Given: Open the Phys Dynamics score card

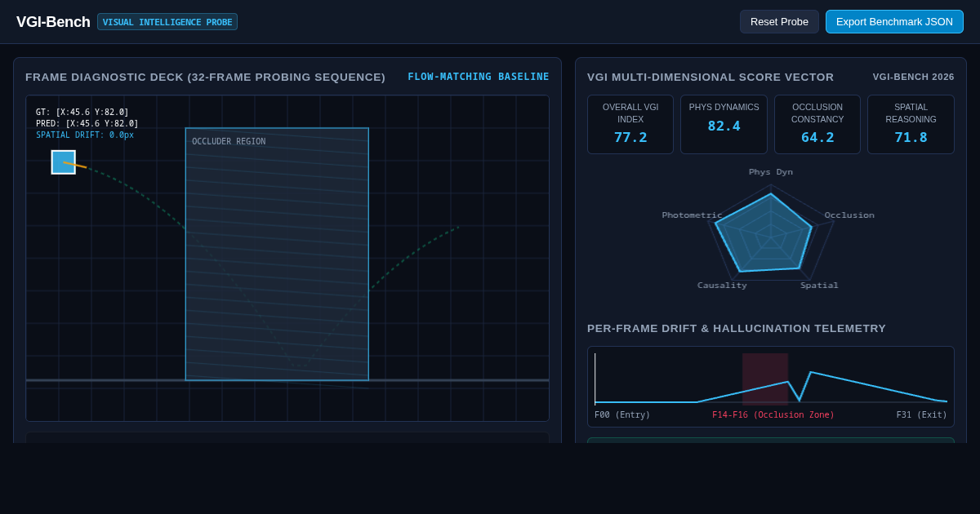Looking at the screenshot, I should [x=724, y=125].
